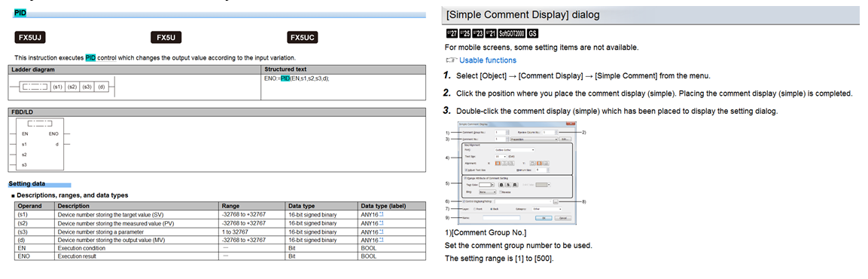
Task: Follow the *1 footnote link in the (d) row
Action: click(382, 240)
